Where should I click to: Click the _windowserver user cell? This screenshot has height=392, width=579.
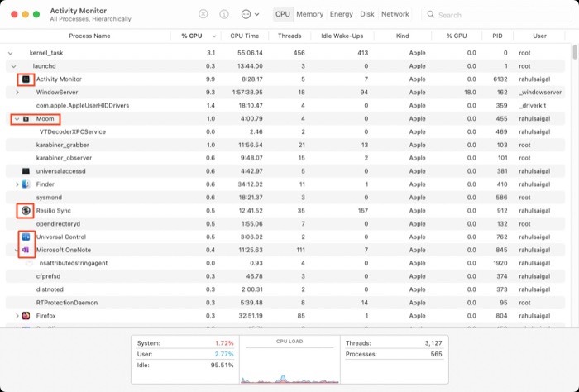coord(540,93)
